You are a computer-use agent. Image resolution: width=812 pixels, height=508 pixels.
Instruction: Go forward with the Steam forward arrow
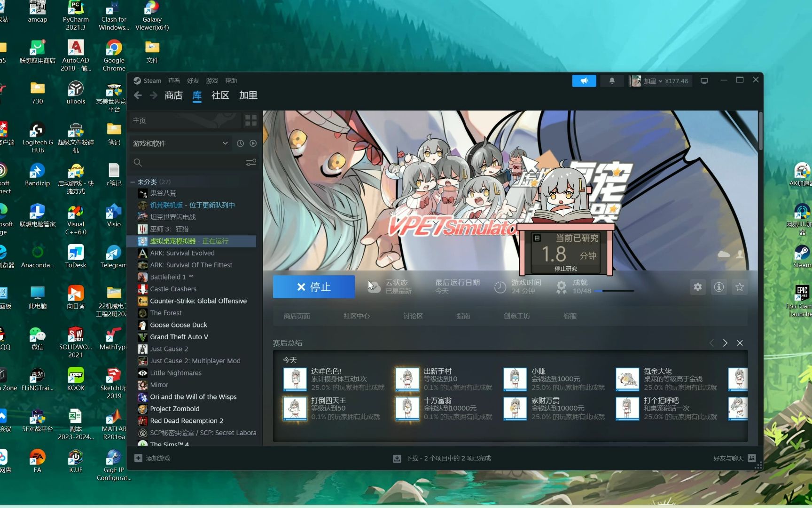point(154,95)
